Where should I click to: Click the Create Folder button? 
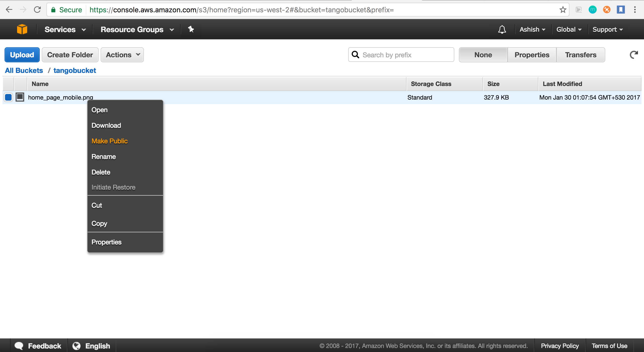pos(70,55)
